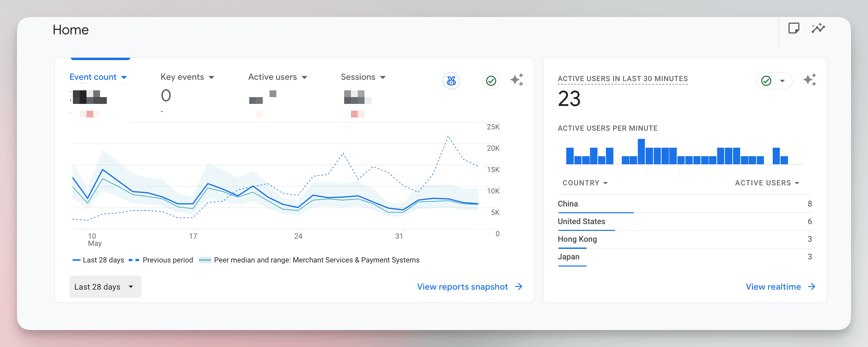Screen dimensions: 868x347
Task: Click the Home page title
Action: coord(71,30)
